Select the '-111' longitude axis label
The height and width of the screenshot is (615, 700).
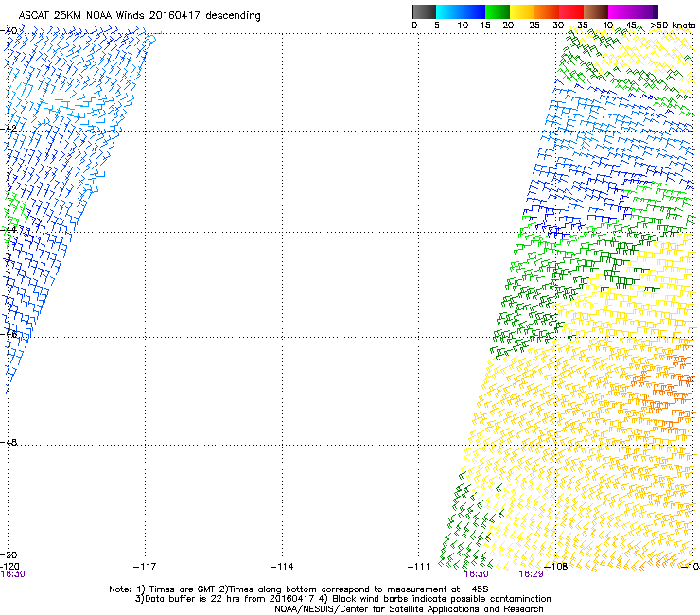(418, 567)
